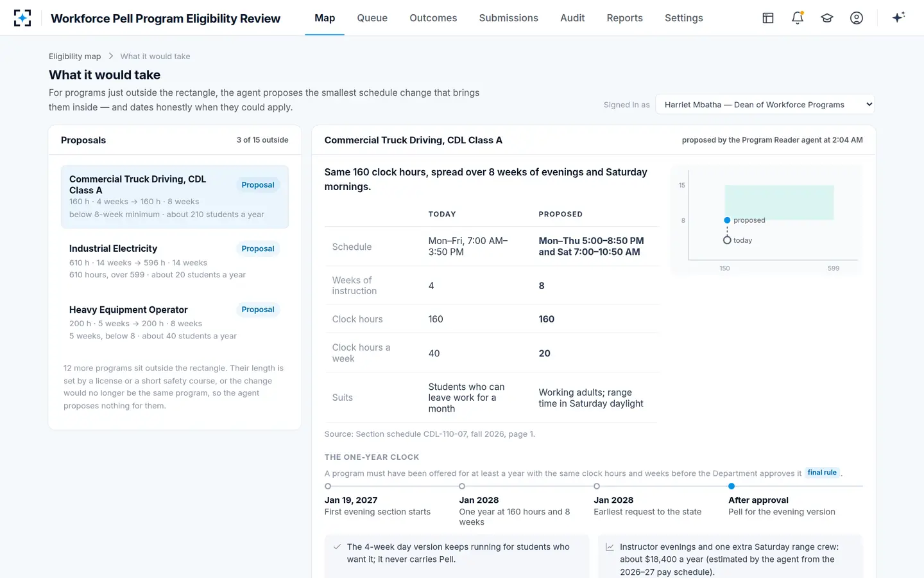
Task: Click the graduation cap icon
Action: click(x=827, y=18)
